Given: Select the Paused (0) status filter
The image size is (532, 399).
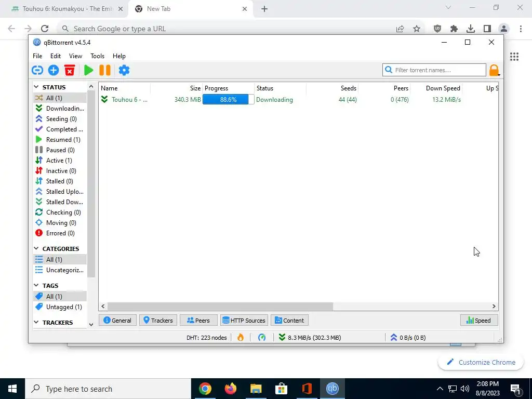Looking at the screenshot, I should (60, 150).
